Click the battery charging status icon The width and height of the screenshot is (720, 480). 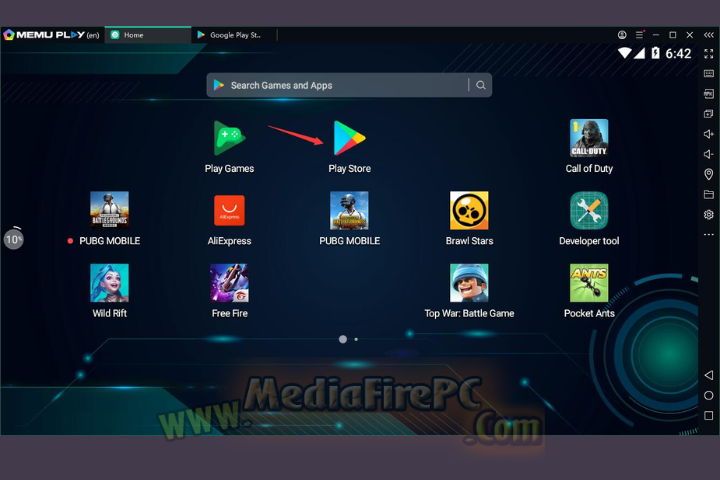point(656,53)
